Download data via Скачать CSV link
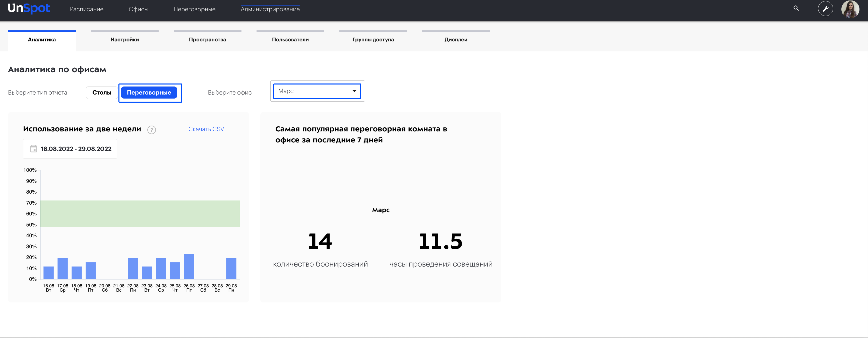This screenshot has height=338, width=868. [x=206, y=129]
